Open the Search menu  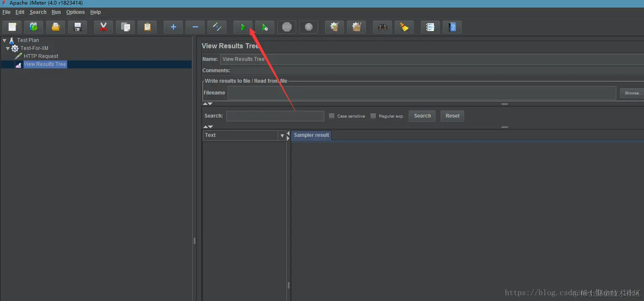coord(38,12)
